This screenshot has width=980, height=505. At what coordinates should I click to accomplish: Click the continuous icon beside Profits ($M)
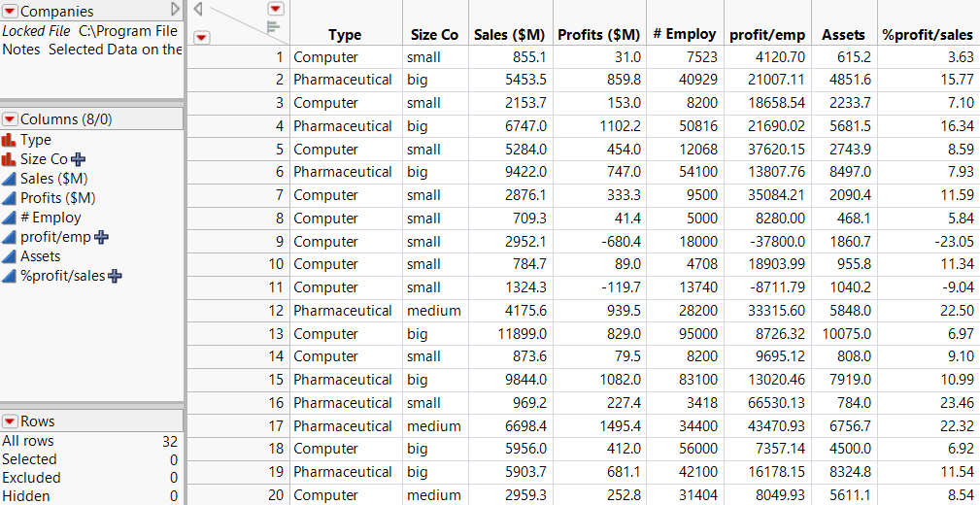click(10, 198)
